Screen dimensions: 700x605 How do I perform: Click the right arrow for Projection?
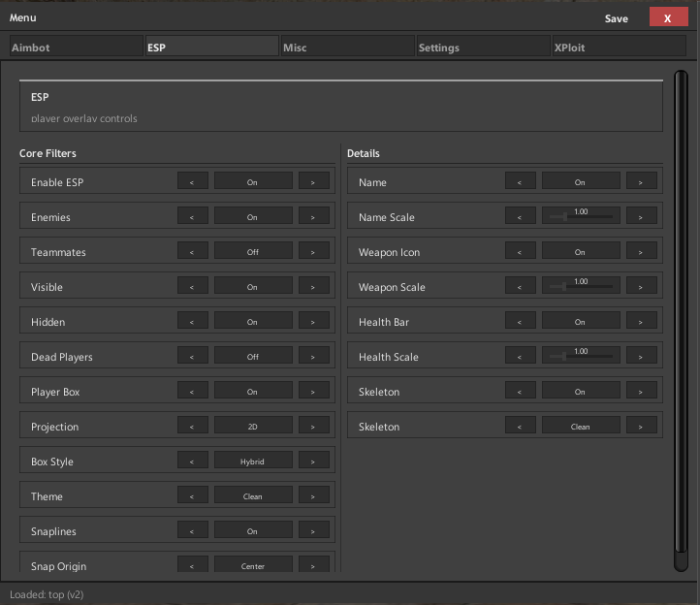coord(314,425)
